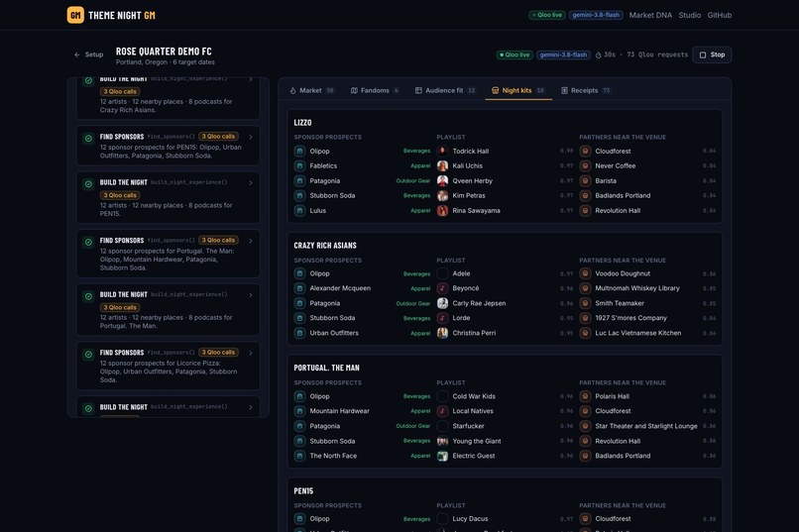Switch to the Fandoms tab
This screenshot has height=532, width=799.
coord(375,90)
